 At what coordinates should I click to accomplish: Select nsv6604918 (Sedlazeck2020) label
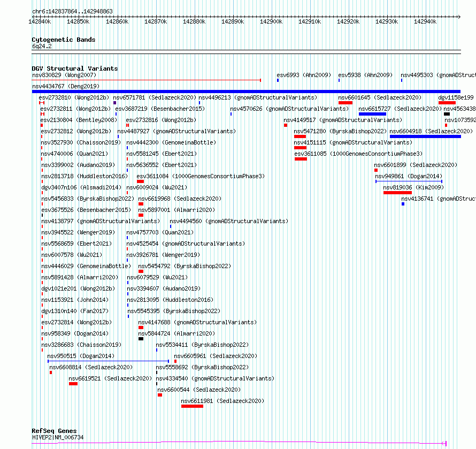pos(431,131)
